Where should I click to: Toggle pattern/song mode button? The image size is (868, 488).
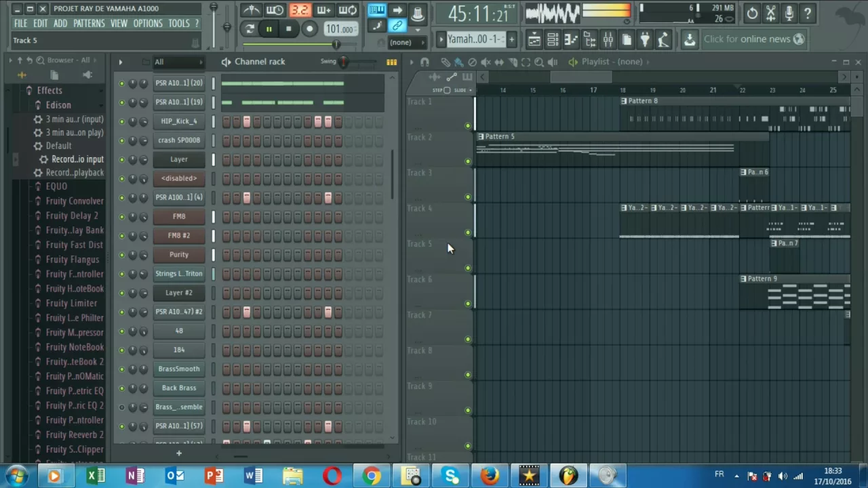[250, 29]
